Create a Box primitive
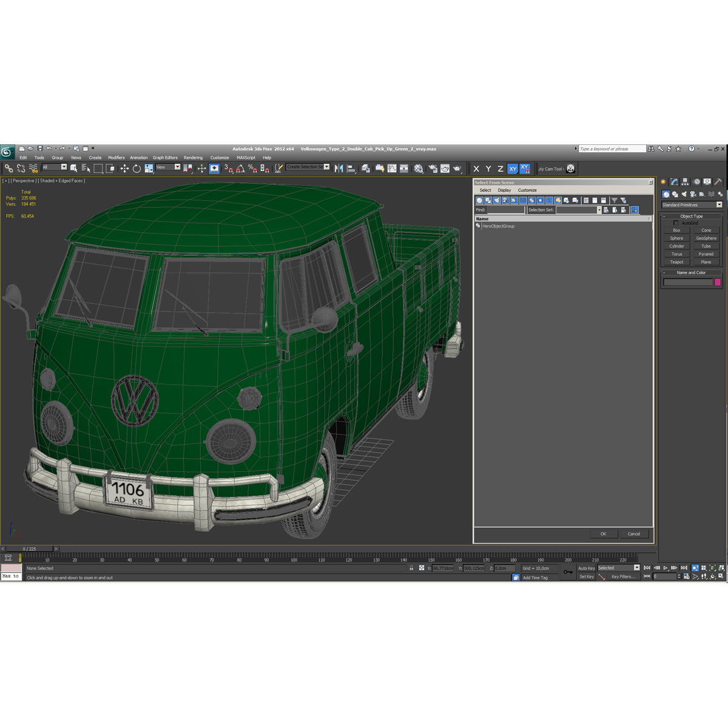728x728 pixels. coord(676,231)
